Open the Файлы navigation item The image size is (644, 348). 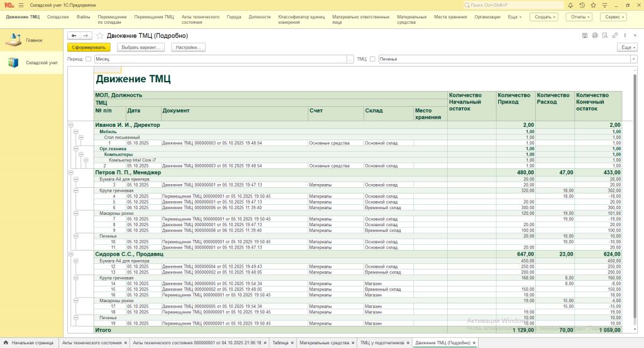tap(84, 17)
